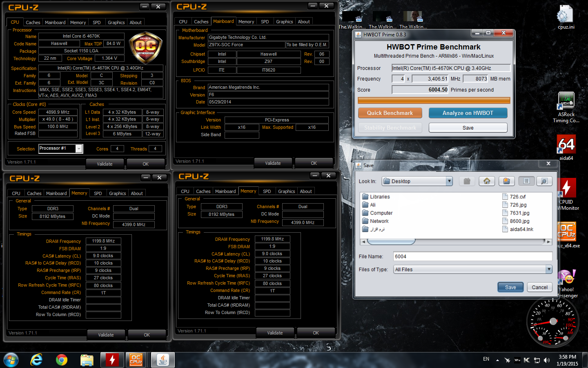Select the 726.cvf file icon
Image resolution: width=588 pixels, height=368 pixels.
pyautogui.click(x=505, y=197)
